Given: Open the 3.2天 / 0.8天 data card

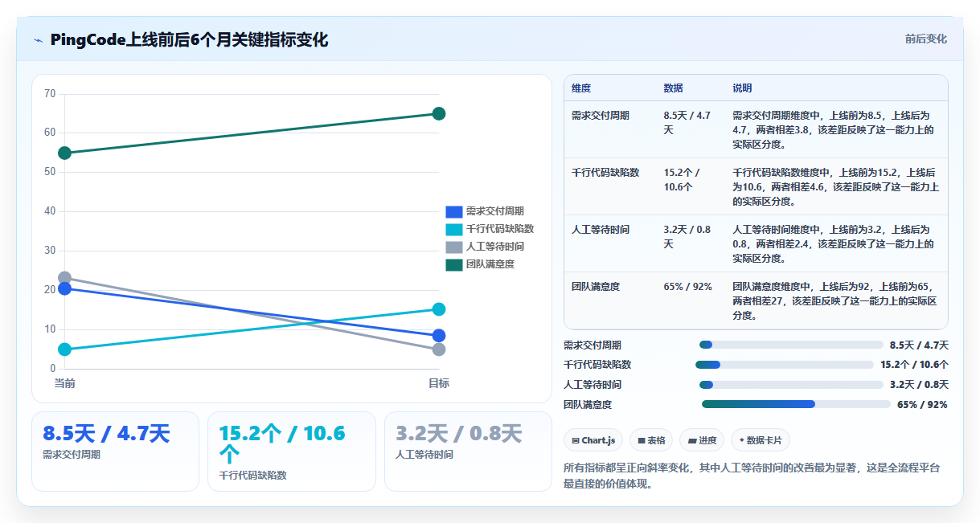Looking at the screenshot, I should 468,451.
